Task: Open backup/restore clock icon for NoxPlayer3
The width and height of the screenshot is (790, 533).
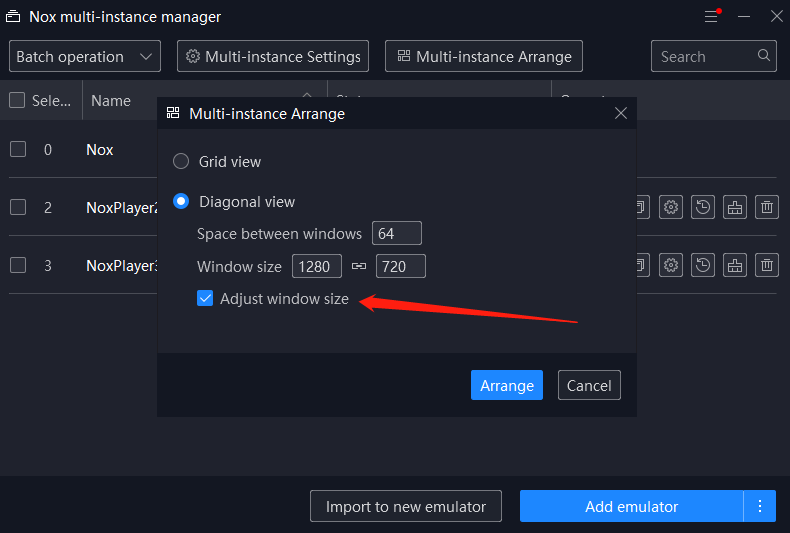Action: click(703, 265)
